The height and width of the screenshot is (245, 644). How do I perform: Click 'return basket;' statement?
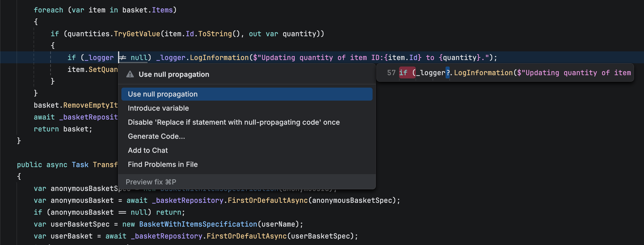[63, 129]
